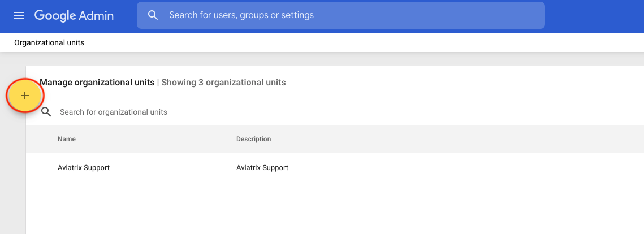Focus the users, groups or settings search field
Viewport: 644px width, 234px height.
341,15
